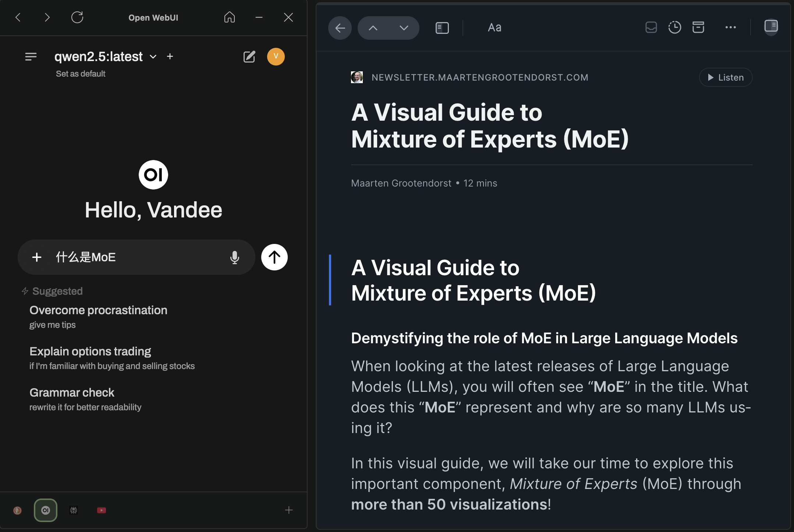Toggle the left sidebar panel in reader
This screenshot has width=794, height=532.
(442, 28)
